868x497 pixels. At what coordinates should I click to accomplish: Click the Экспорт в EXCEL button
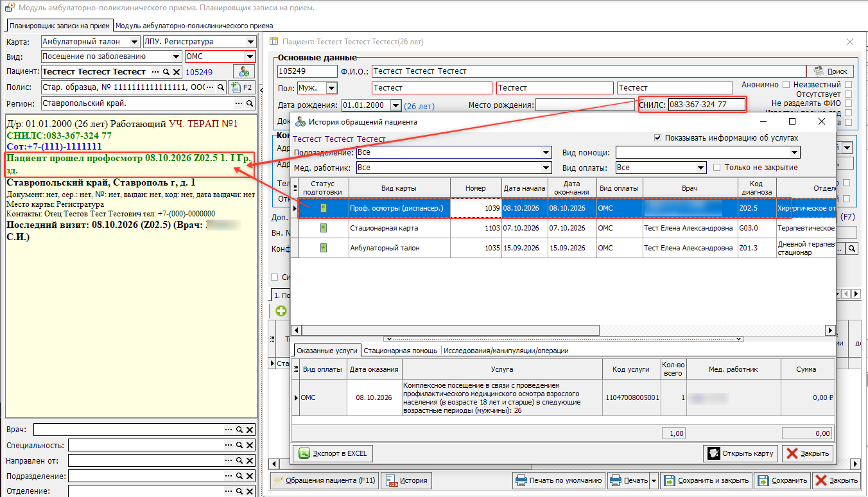[x=333, y=453]
